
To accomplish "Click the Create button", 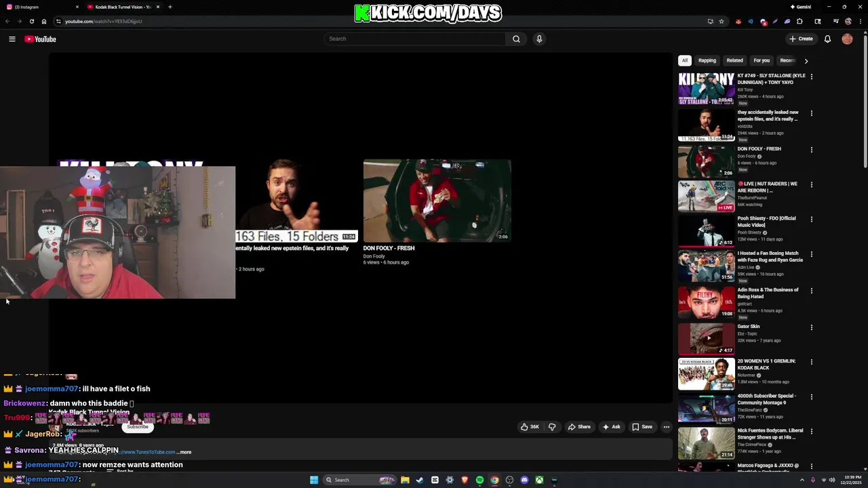I will click(x=801, y=39).
